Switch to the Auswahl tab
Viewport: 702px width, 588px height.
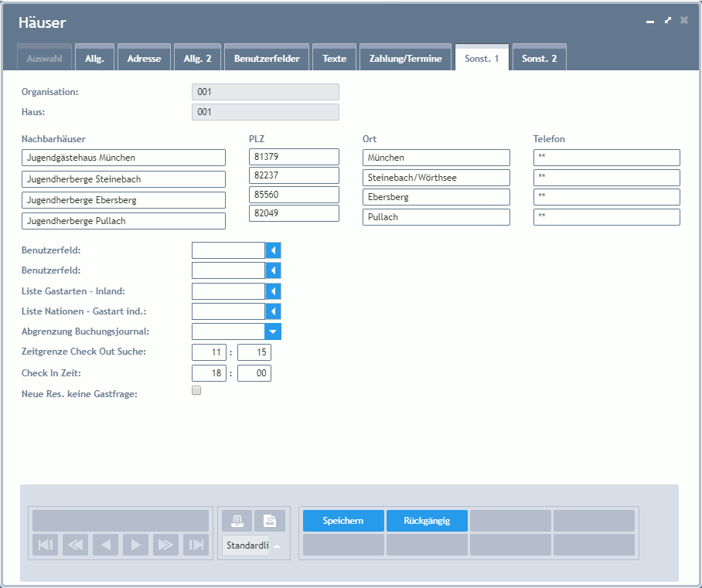point(44,59)
